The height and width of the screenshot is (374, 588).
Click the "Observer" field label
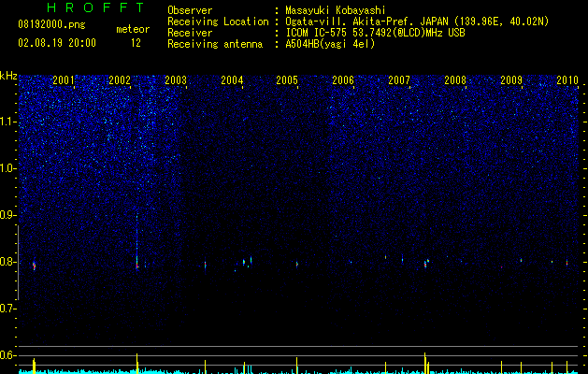click(x=190, y=10)
